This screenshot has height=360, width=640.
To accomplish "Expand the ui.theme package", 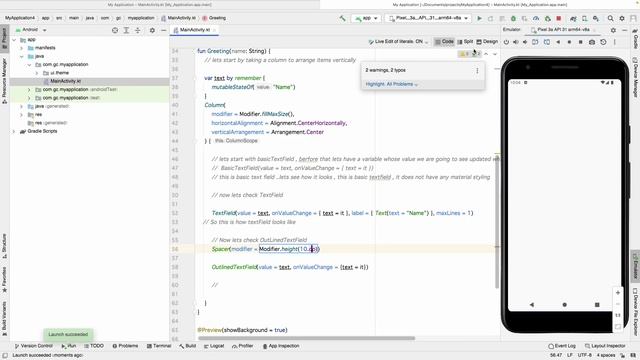I will coord(37,73).
